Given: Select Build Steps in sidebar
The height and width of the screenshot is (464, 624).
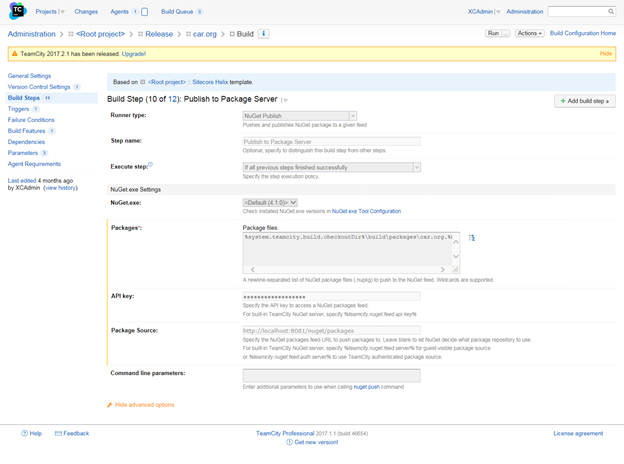Looking at the screenshot, I should coord(24,98).
